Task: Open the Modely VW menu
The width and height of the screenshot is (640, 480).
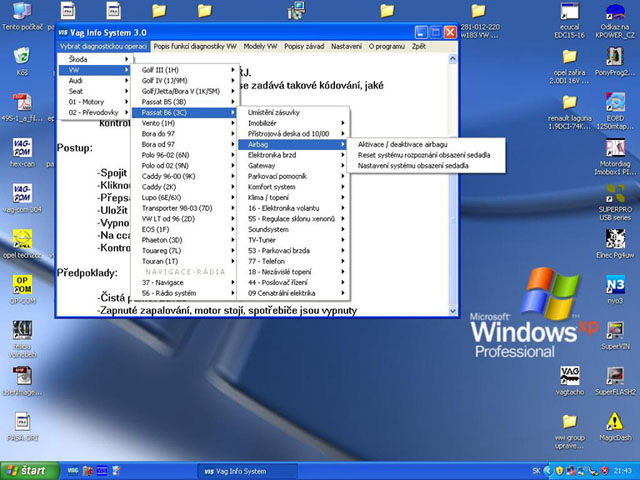Action: click(260, 47)
